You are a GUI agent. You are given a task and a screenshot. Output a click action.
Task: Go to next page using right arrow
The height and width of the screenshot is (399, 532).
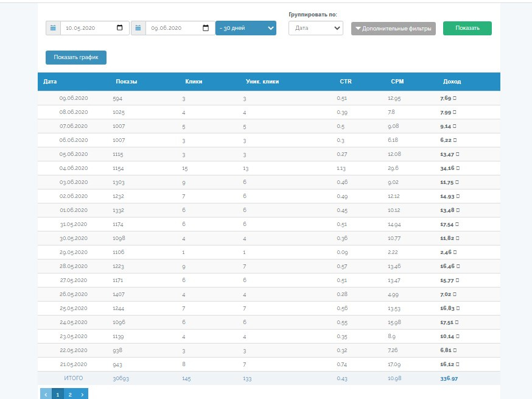(x=83, y=395)
